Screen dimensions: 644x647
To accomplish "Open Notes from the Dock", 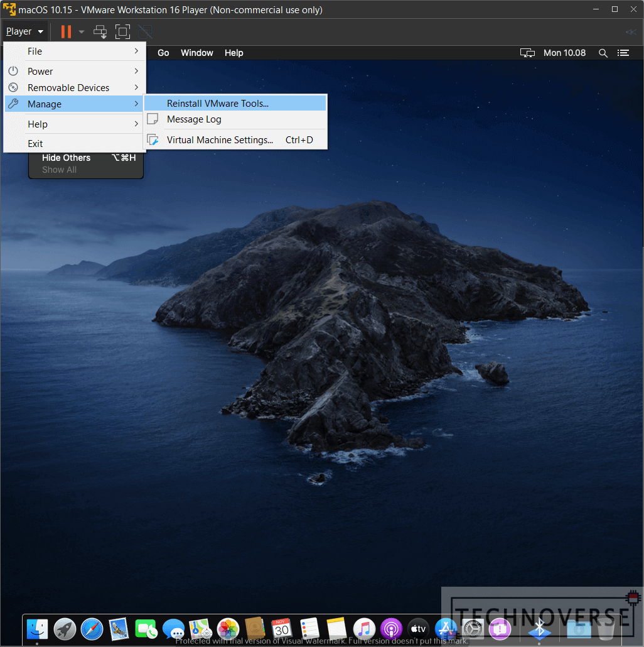I will tap(336, 629).
